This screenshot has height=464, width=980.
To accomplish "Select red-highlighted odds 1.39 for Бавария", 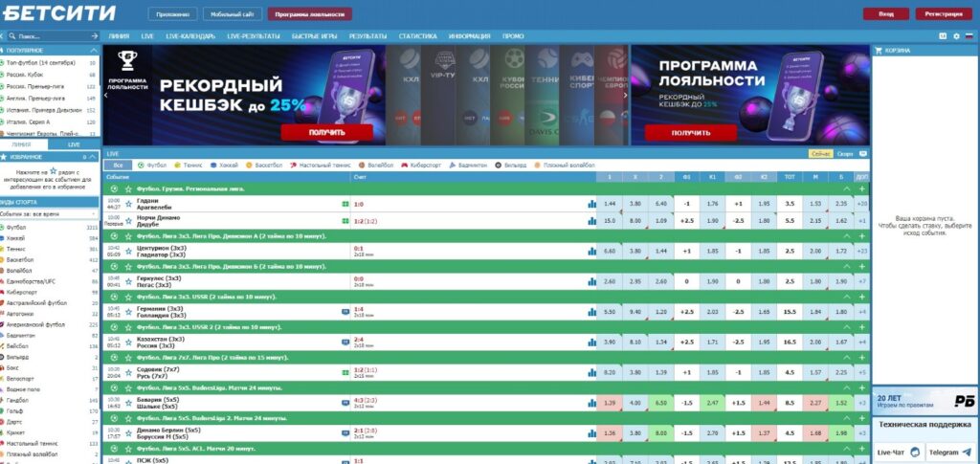I will 610,403.
